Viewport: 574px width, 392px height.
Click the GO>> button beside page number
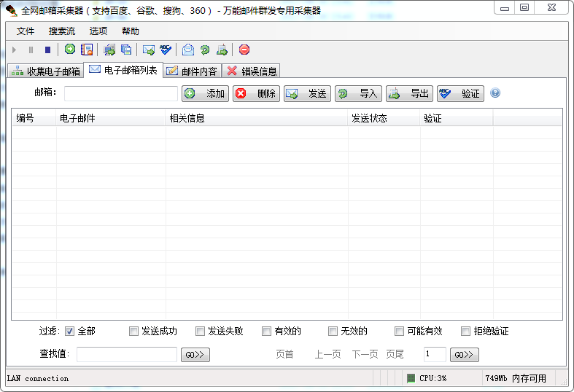point(465,355)
